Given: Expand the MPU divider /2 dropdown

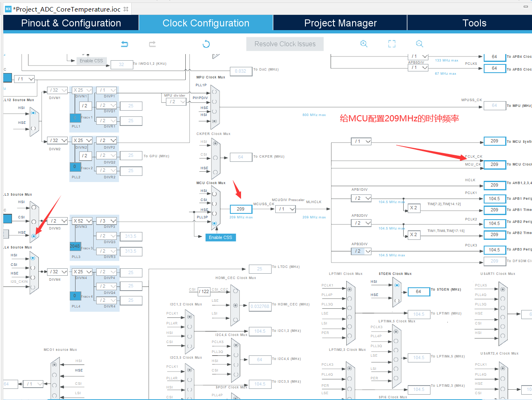Looking at the screenshot, I should pos(176,102).
